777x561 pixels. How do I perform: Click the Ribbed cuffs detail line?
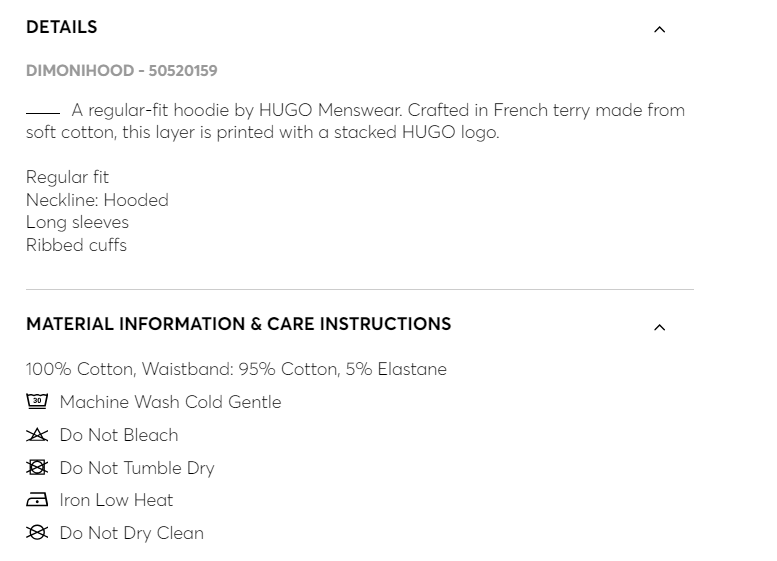point(76,245)
